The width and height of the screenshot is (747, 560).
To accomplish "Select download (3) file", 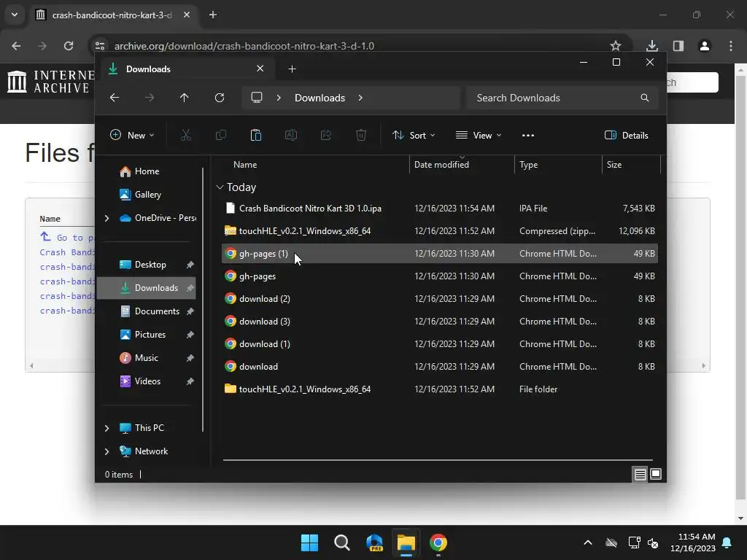I will 440,322.
